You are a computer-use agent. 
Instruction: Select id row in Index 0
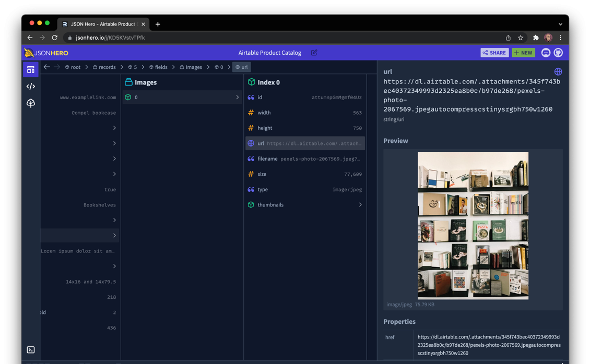pos(305,98)
